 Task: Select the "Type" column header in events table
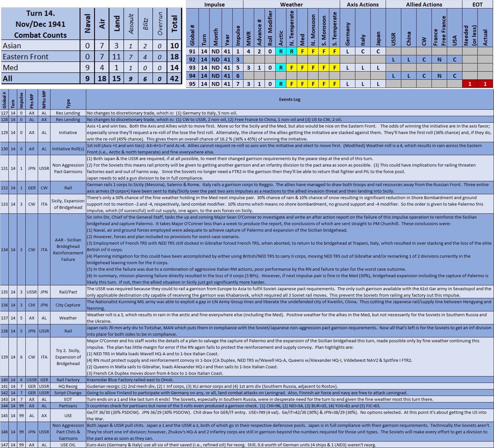click(68, 99)
